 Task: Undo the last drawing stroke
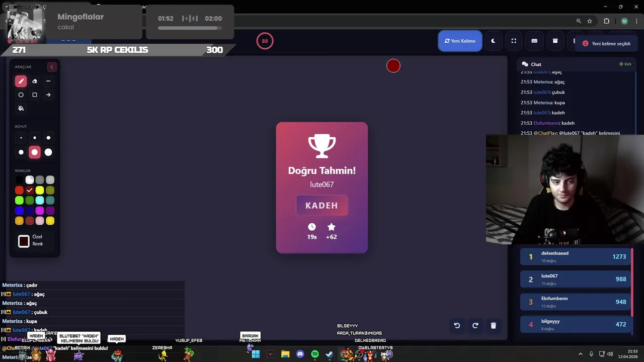tap(457, 325)
